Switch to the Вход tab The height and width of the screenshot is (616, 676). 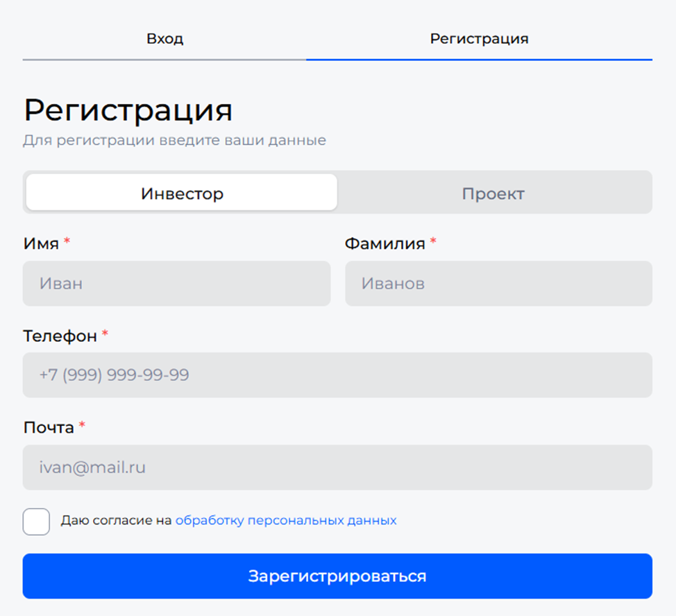tap(164, 39)
